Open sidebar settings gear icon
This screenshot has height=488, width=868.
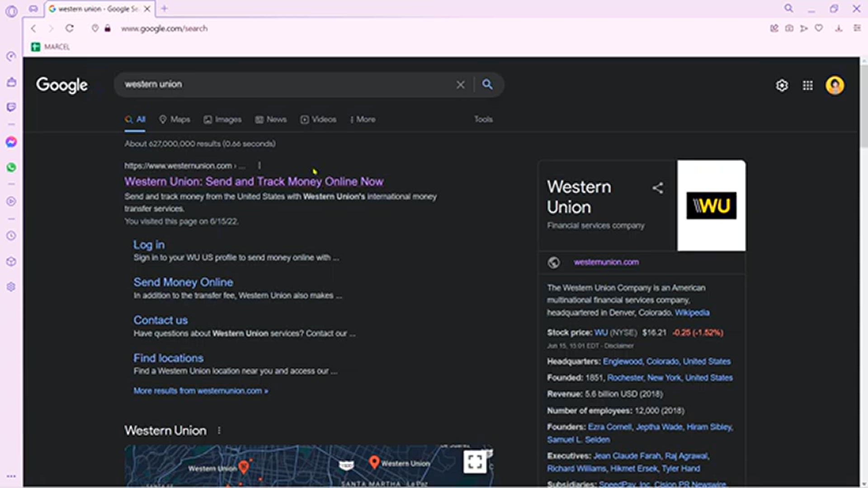click(11, 287)
